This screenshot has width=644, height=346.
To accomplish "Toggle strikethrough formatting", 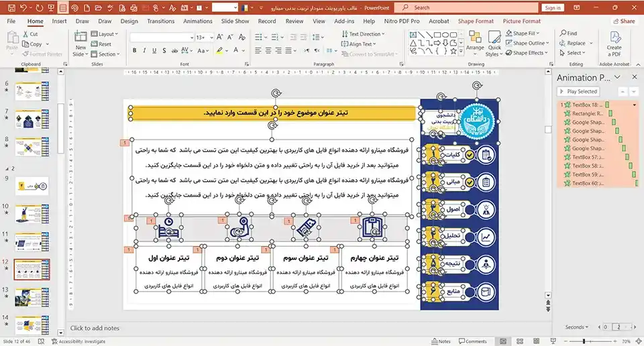I will click(x=174, y=50).
